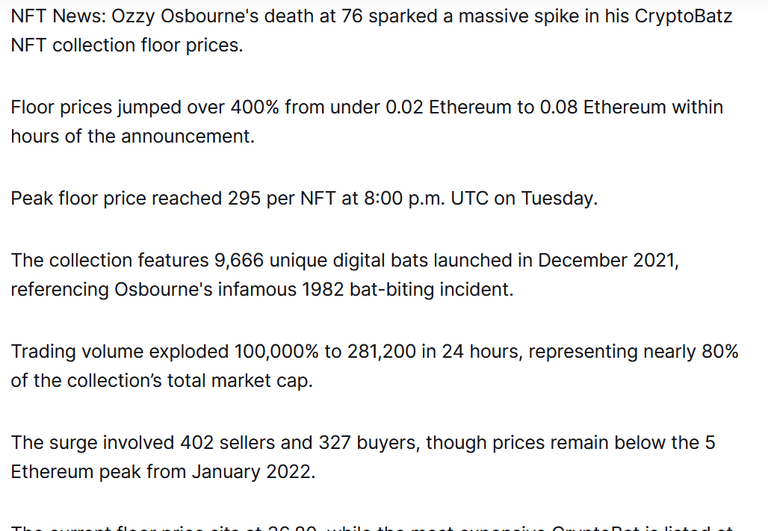Click 'hours of the announcement.' line
Image resolution: width=768 pixels, height=531 pixels.
(x=133, y=137)
